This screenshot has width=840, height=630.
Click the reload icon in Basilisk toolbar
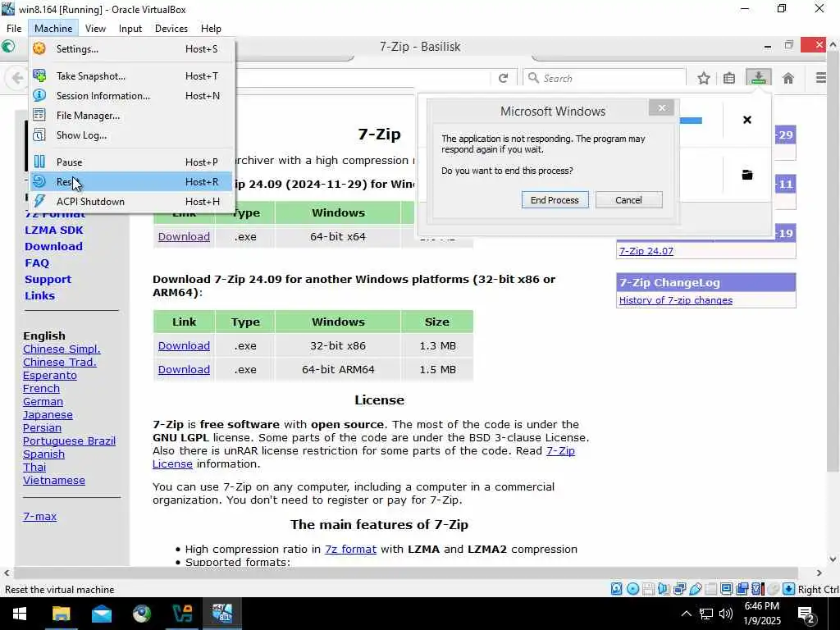[x=503, y=78]
